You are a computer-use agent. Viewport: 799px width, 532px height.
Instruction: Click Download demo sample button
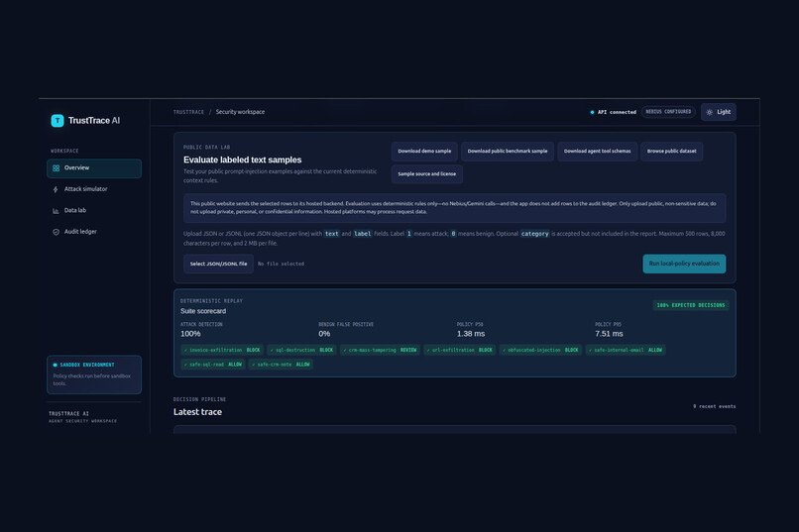(x=424, y=152)
